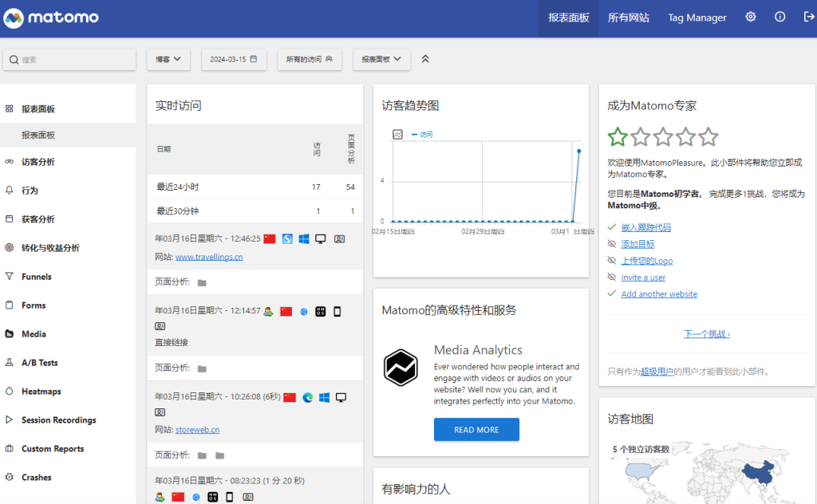Click the sign out icon
The width and height of the screenshot is (817, 504).
click(x=808, y=18)
